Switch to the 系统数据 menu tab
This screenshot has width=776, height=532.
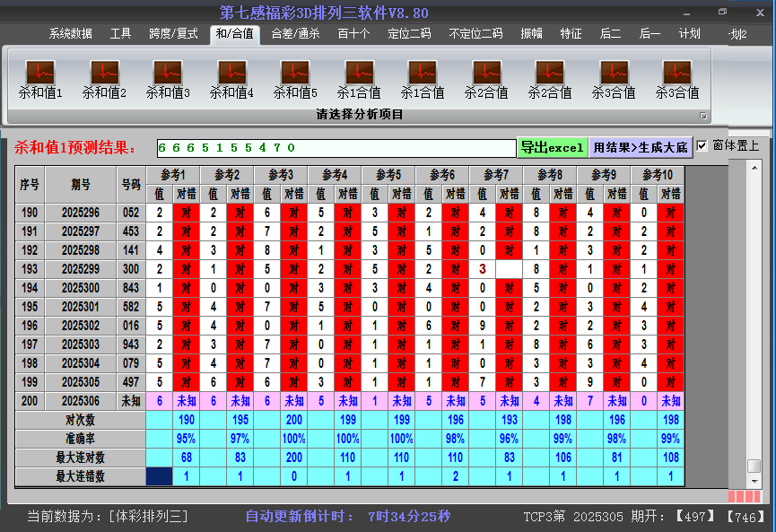coord(69,34)
